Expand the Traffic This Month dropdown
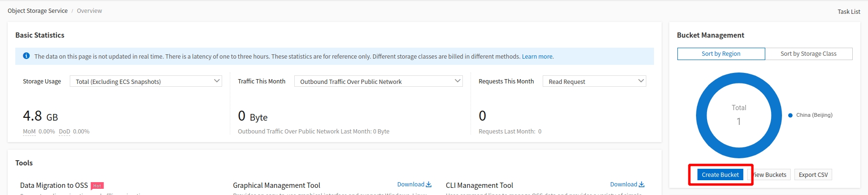This screenshot has width=868, height=195. click(378, 82)
